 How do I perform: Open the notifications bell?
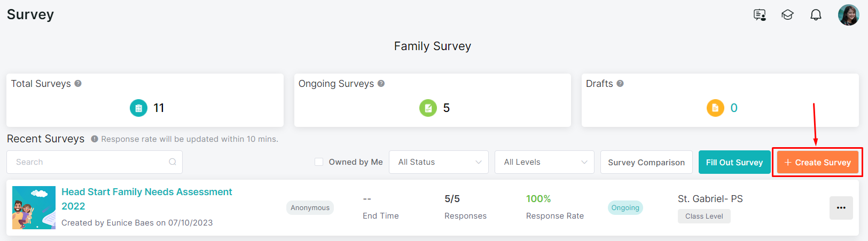(816, 15)
